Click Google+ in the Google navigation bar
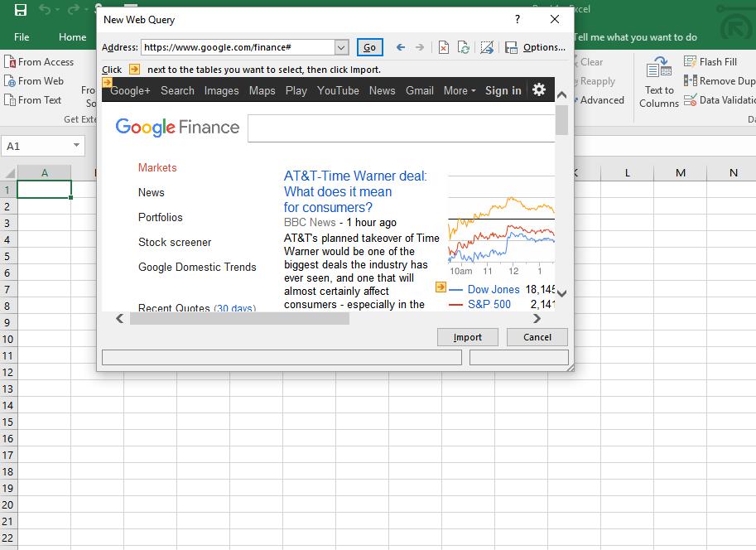Screen dimensions: 756x550 coord(130,91)
